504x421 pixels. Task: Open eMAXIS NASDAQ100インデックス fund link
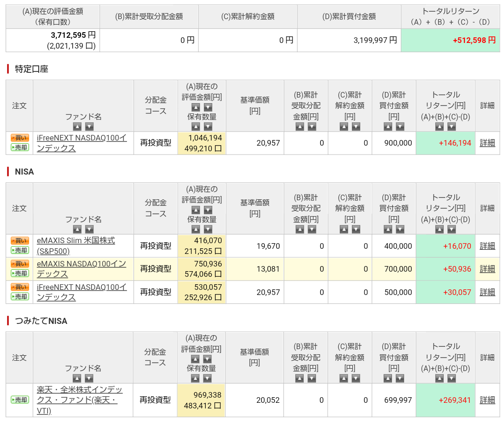(x=81, y=269)
